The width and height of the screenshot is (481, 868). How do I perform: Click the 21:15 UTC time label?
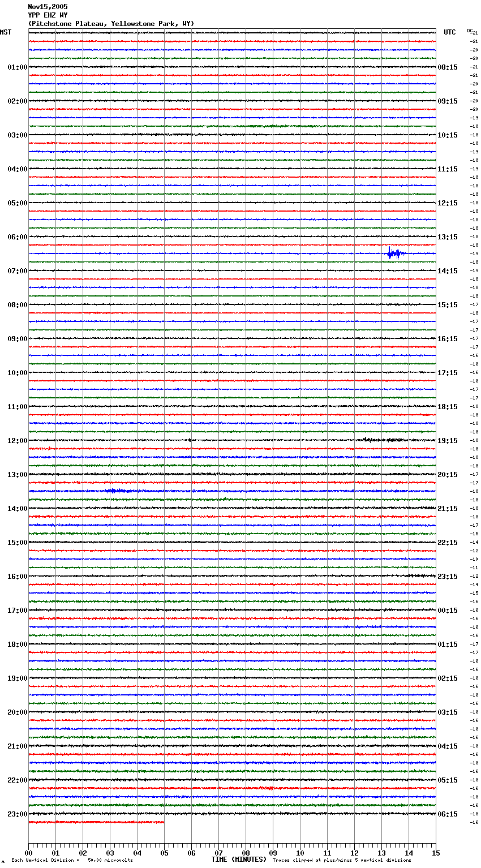448,509
